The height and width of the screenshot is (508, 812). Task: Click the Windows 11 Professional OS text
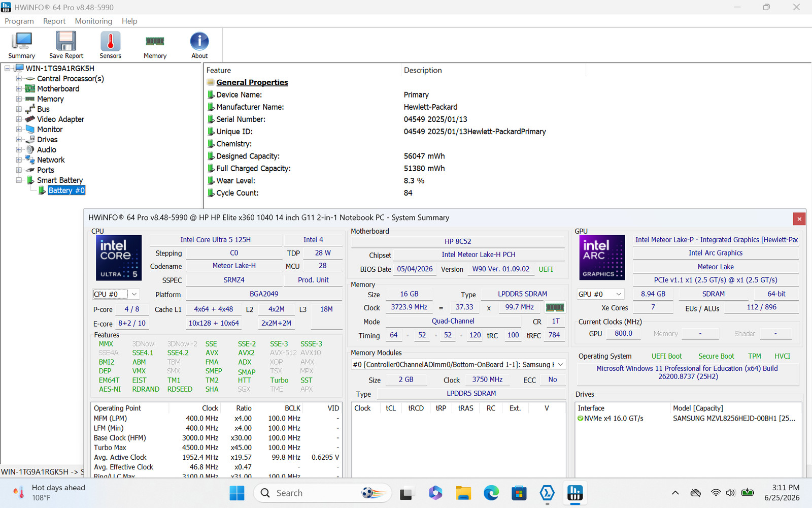(687, 372)
